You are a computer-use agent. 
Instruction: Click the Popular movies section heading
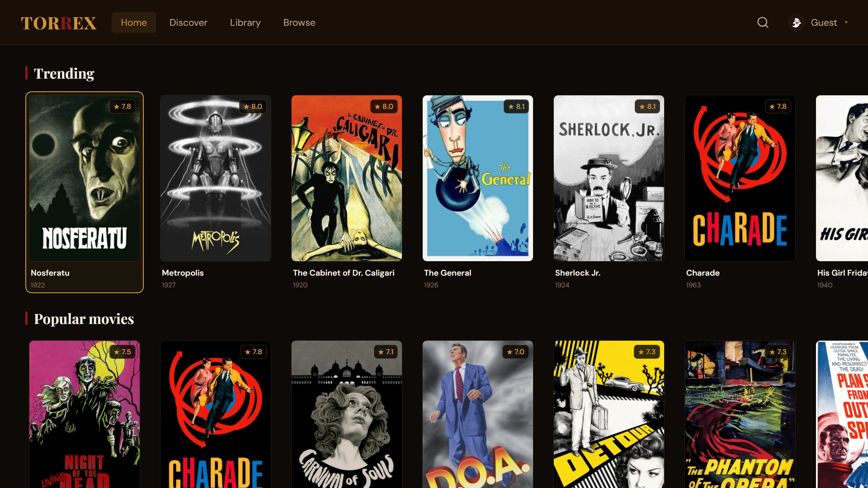[x=84, y=319]
